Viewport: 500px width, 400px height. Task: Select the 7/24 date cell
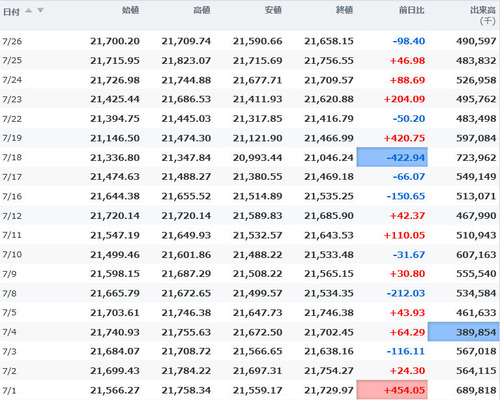(x=12, y=80)
